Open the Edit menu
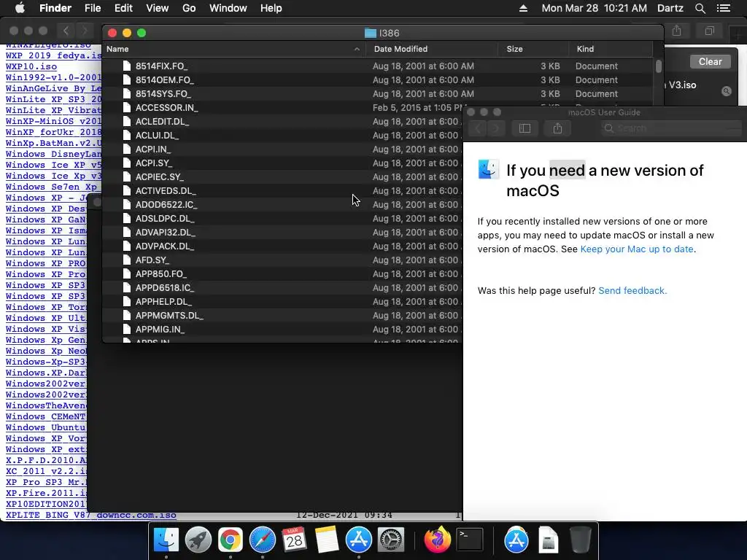 click(x=123, y=8)
